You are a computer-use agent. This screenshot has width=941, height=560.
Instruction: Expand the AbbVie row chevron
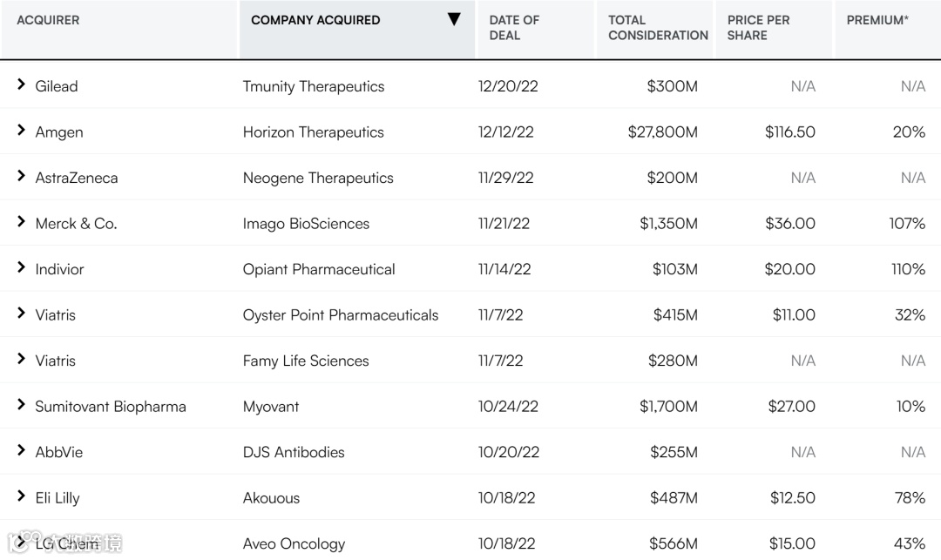22,451
